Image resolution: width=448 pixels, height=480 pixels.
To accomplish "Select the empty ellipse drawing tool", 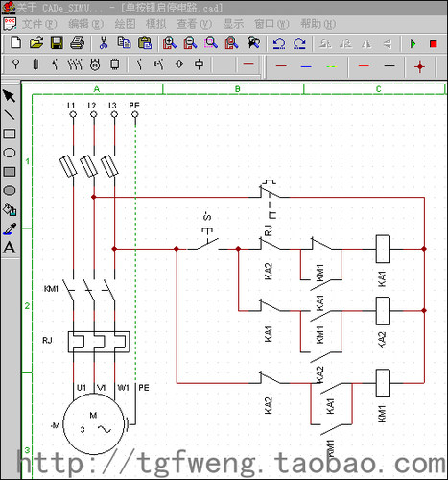I will click(x=10, y=153).
